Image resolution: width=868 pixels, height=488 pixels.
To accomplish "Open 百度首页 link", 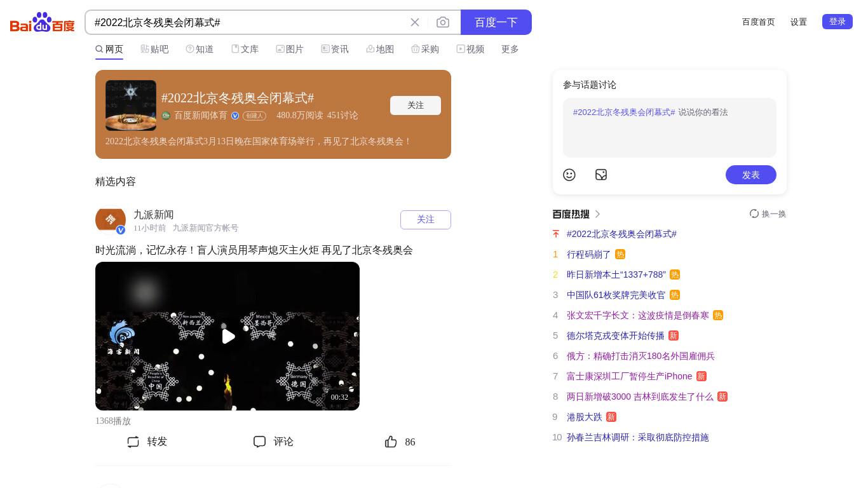I will pyautogui.click(x=759, y=22).
